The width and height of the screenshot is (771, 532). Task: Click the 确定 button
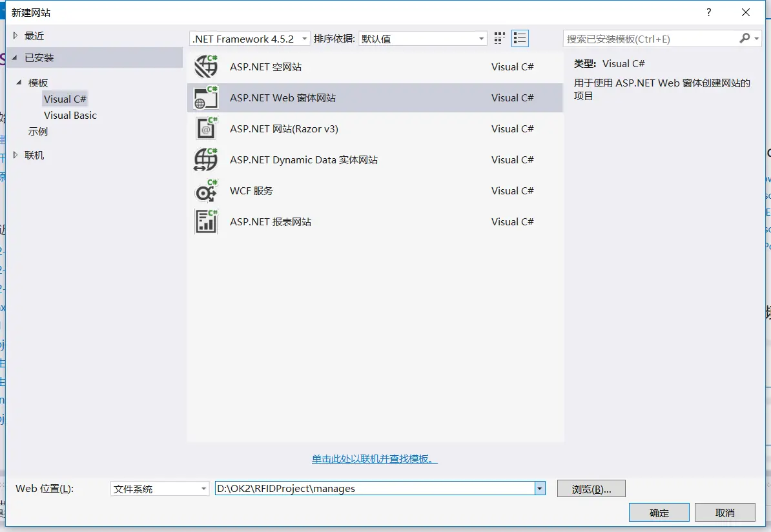pyautogui.click(x=659, y=513)
